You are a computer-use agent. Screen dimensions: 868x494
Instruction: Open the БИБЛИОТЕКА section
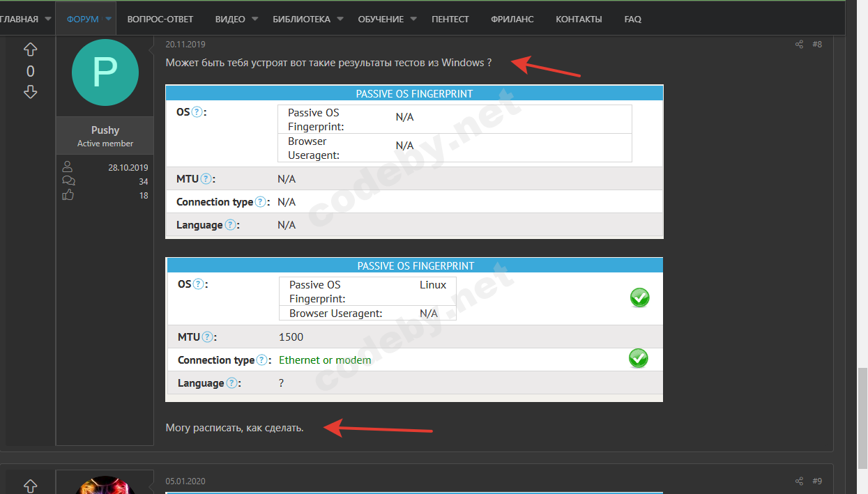pos(302,20)
